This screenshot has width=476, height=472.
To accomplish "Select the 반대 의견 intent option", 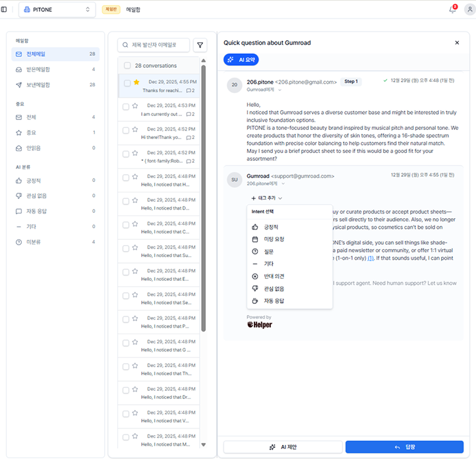I will coord(289,276).
